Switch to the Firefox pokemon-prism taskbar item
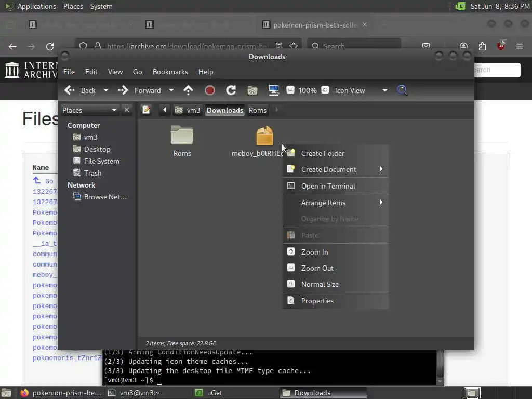This screenshot has height=399, width=532. coord(60,393)
